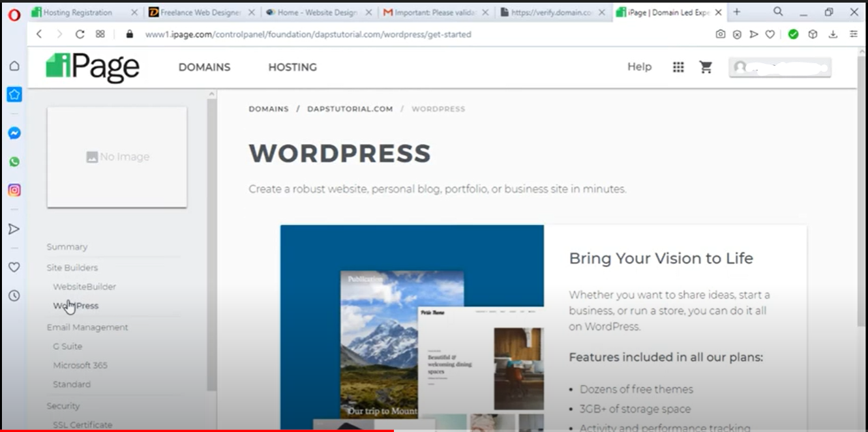Select the iPage Domain Led tab
Viewport: 868px width, 432px height.
pyautogui.click(x=668, y=12)
